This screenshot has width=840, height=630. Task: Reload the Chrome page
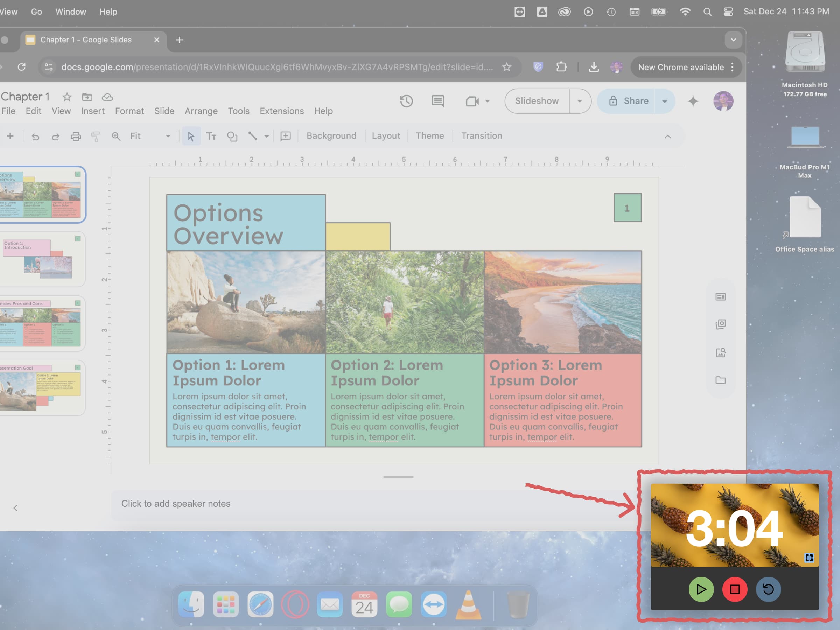tap(22, 67)
